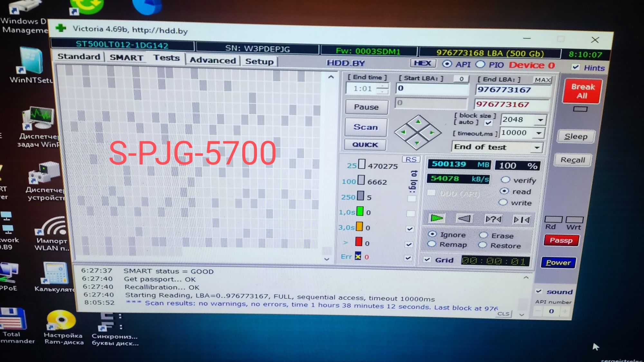The width and height of the screenshot is (644, 362).
Task: Click the End LBA MAX button
Action: (x=542, y=80)
